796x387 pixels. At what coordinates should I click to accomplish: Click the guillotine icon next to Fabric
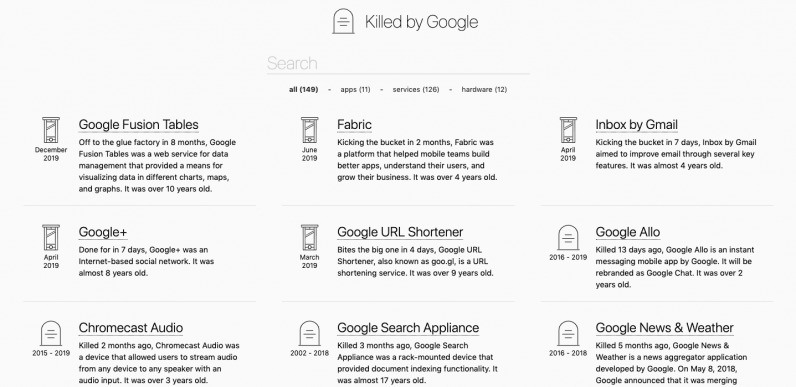click(310, 131)
